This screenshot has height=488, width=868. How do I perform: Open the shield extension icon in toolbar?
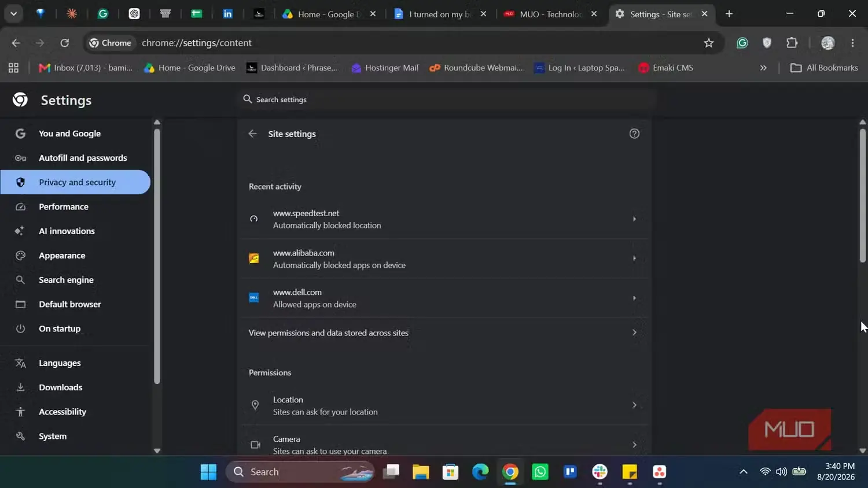click(x=767, y=43)
